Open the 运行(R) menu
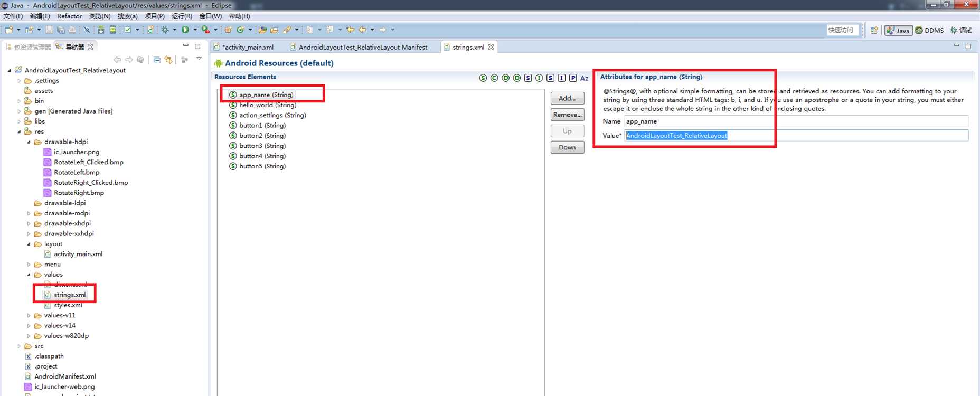This screenshot has width=980, height=396. 182,16
